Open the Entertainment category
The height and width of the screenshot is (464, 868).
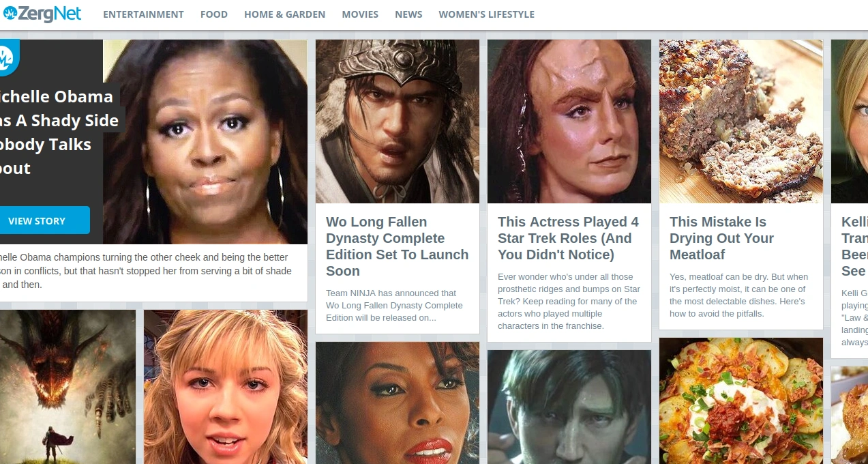tap(143, 14)
